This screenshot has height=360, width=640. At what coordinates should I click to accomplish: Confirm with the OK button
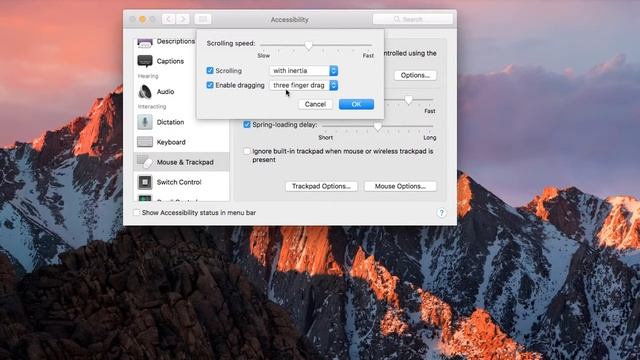(356, 104)
